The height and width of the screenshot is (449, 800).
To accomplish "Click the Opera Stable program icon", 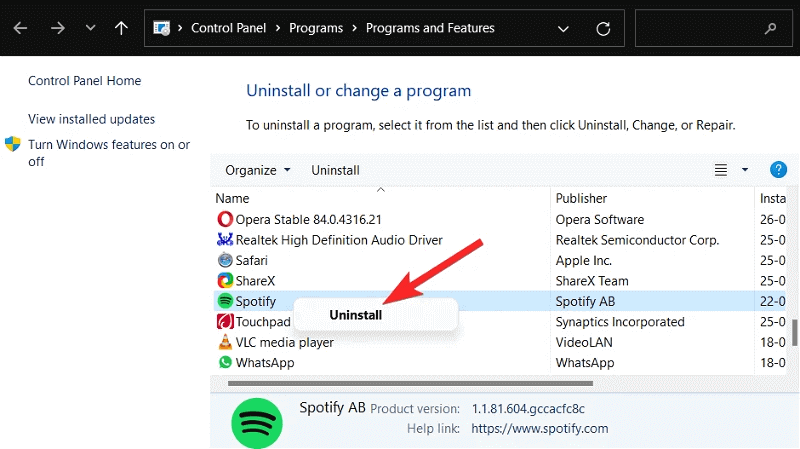I will click(225, 219).
